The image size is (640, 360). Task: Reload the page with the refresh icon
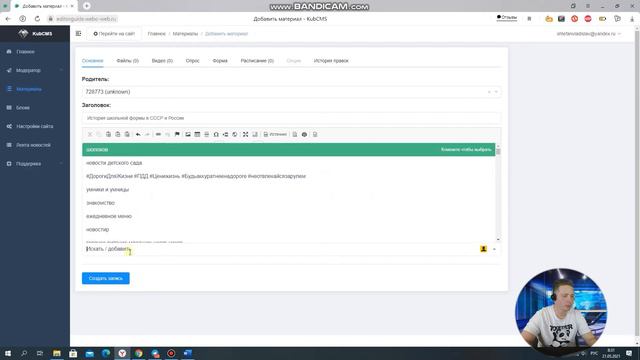(37, 19)
